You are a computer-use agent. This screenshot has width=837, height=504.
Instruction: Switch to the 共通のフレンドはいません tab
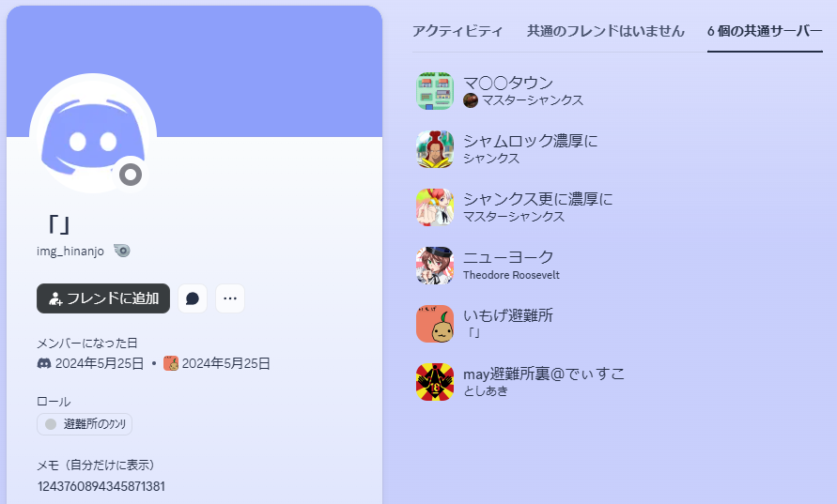(605, 31)
